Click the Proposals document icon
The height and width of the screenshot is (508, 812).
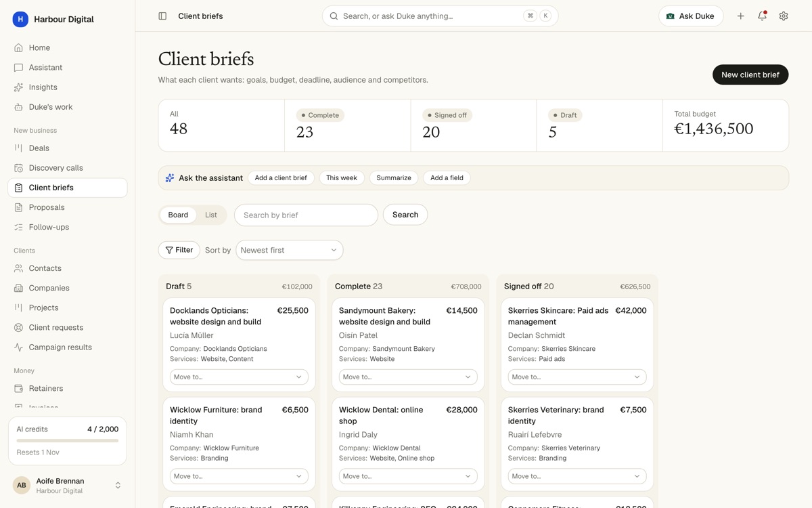[18, 207]
